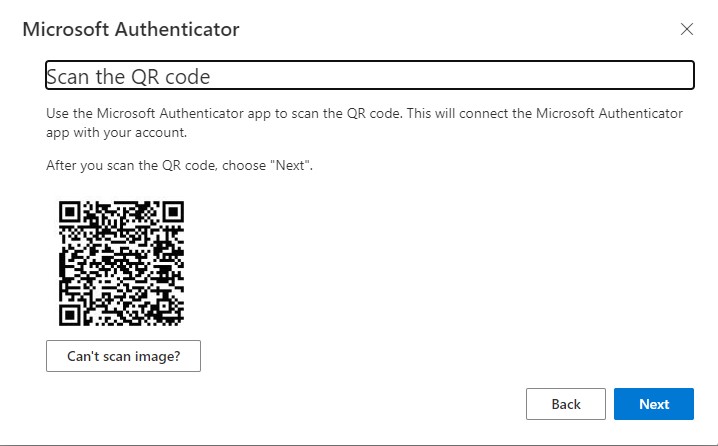Screen dimensions: 718x446
Task: Go back with the Back button
Action: [x=566, y=404]
